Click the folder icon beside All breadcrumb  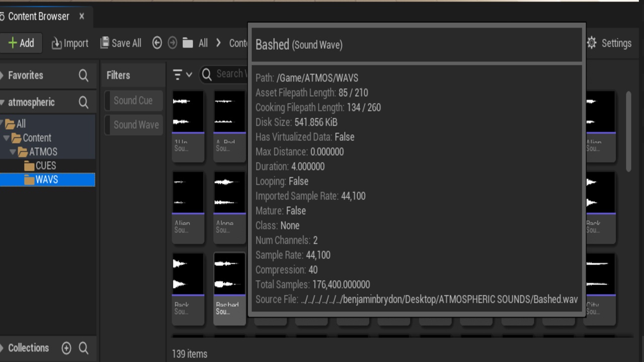click(x=188, y=43)
